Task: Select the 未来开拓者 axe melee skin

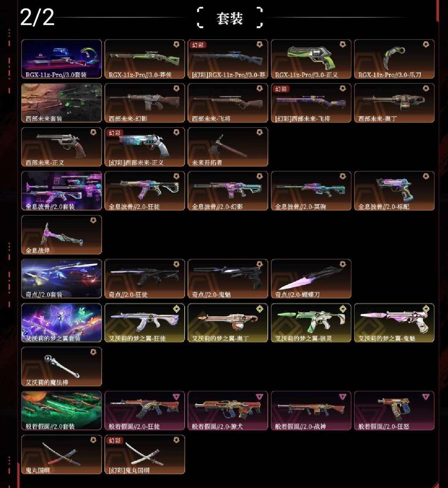Action: (228, 147)
